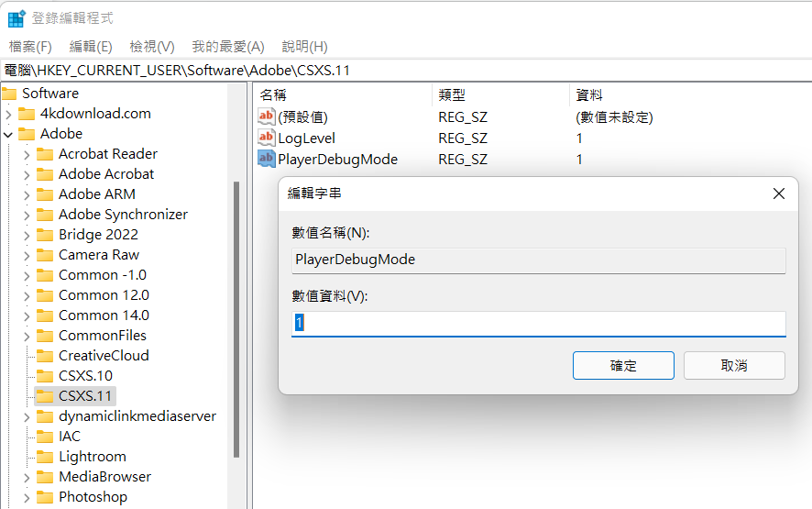812x509 pixels.
Task: Click the Bridge 2022 folder icon
Action: pos(45,235)
